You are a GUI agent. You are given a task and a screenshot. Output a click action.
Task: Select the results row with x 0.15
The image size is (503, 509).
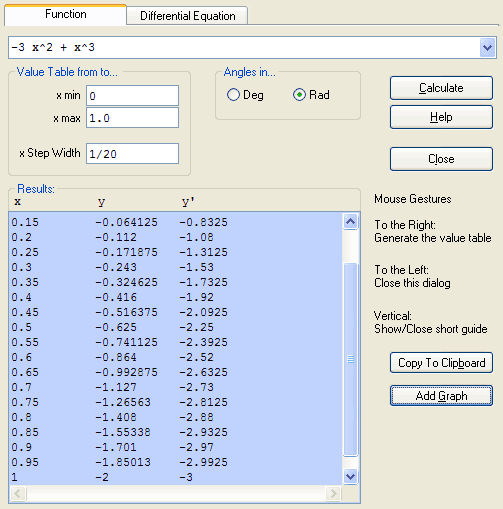click(176, 222)
